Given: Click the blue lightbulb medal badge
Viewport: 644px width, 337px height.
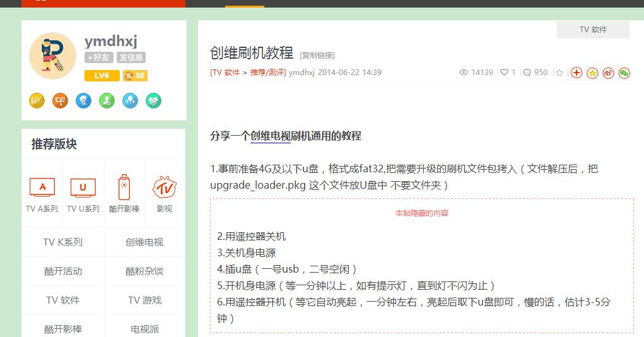Looking at the screenshot, I should pos(83,101).
